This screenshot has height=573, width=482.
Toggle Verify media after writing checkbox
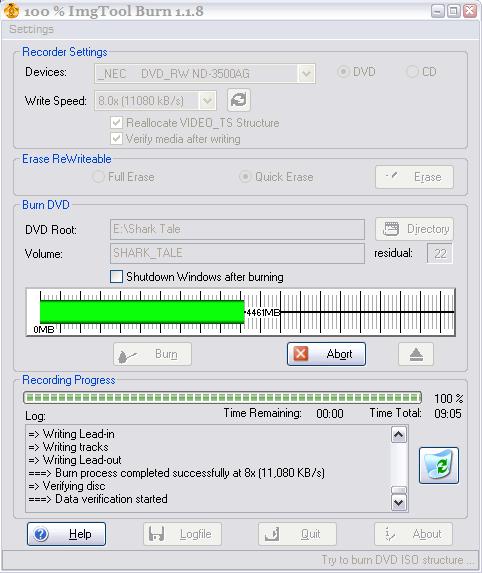tap(117, 138)
